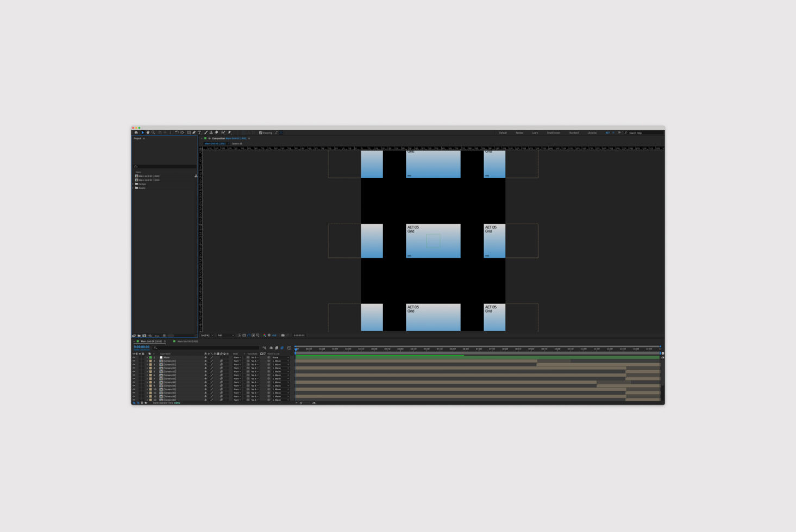The height and width of the screenshot is (532, 796).
Task: Switch to Default workspace
Action: click(x=503, y=132)
